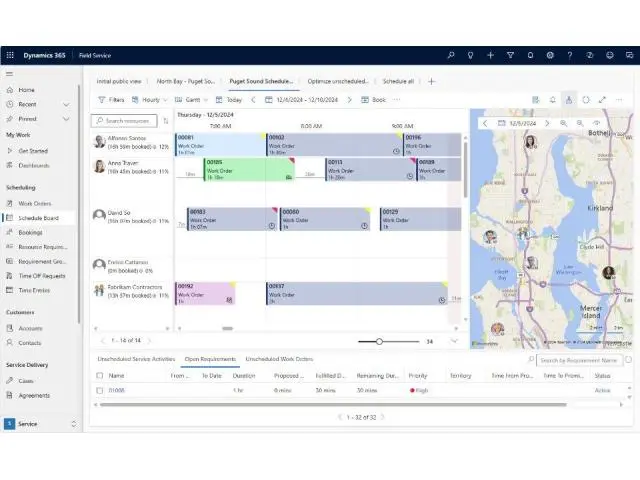Collapse the sidebar with hamburger icon
640x480 pixels.
click(10, 74)
